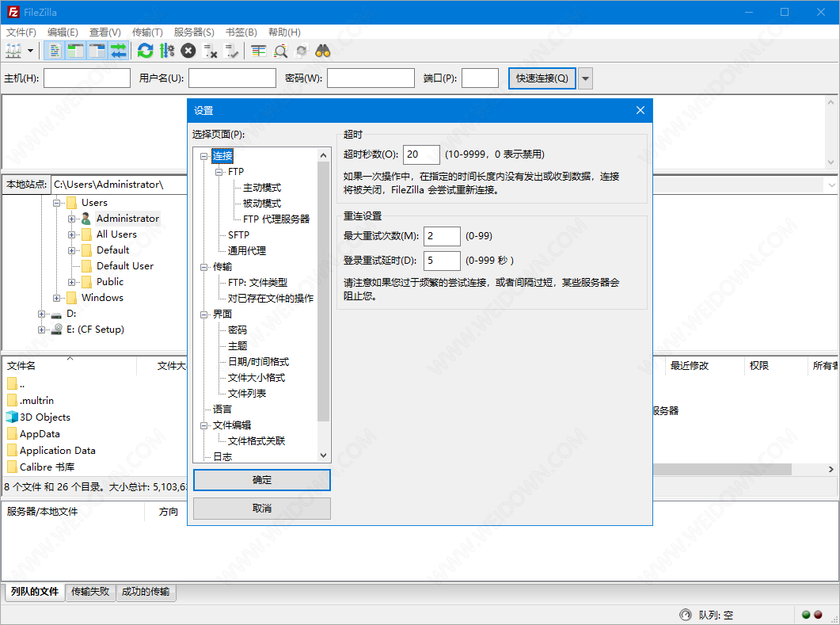Open directory listing filters icon
The width and height of the screenshot is (840, 625).
(x=258, y=51)
